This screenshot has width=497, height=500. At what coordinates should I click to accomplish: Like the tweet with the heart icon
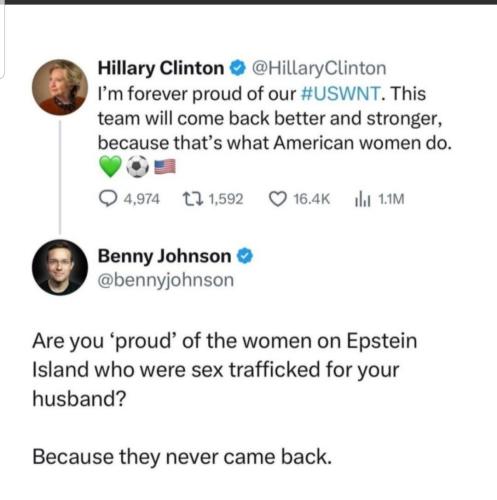(278, 199)
